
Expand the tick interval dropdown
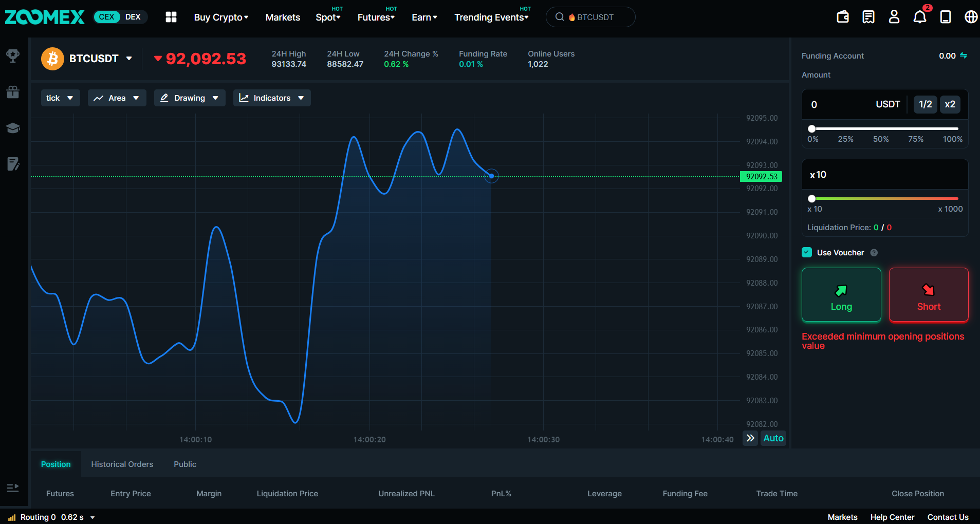[60, 98]
